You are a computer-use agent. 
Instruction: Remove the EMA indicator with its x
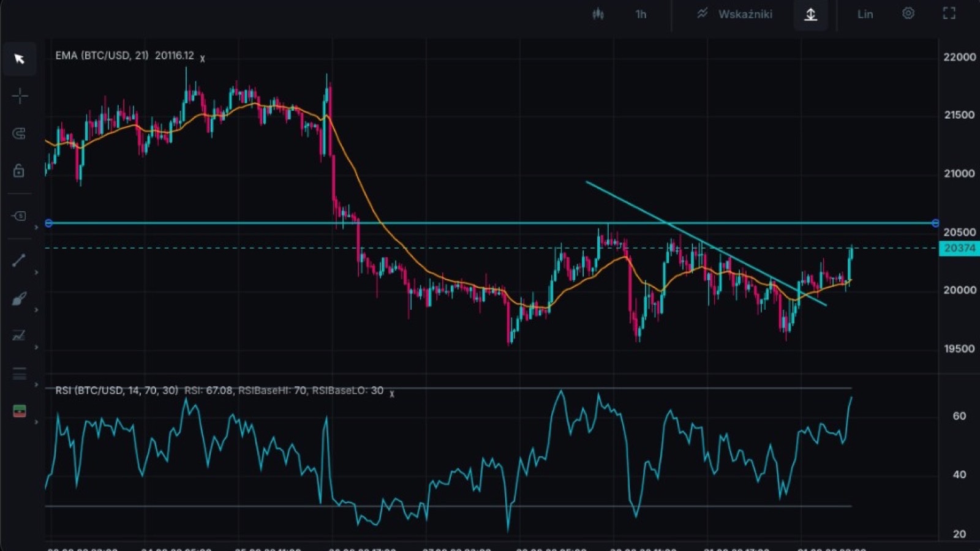tap(202, 59)
